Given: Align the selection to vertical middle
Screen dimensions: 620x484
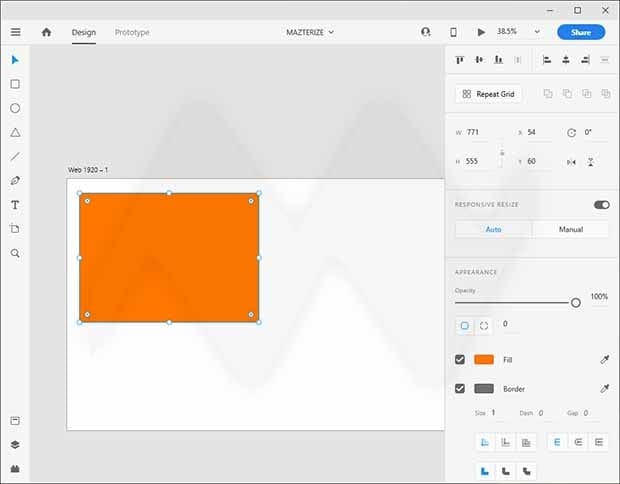Looking at the screenshot, I should coord(479,60).
